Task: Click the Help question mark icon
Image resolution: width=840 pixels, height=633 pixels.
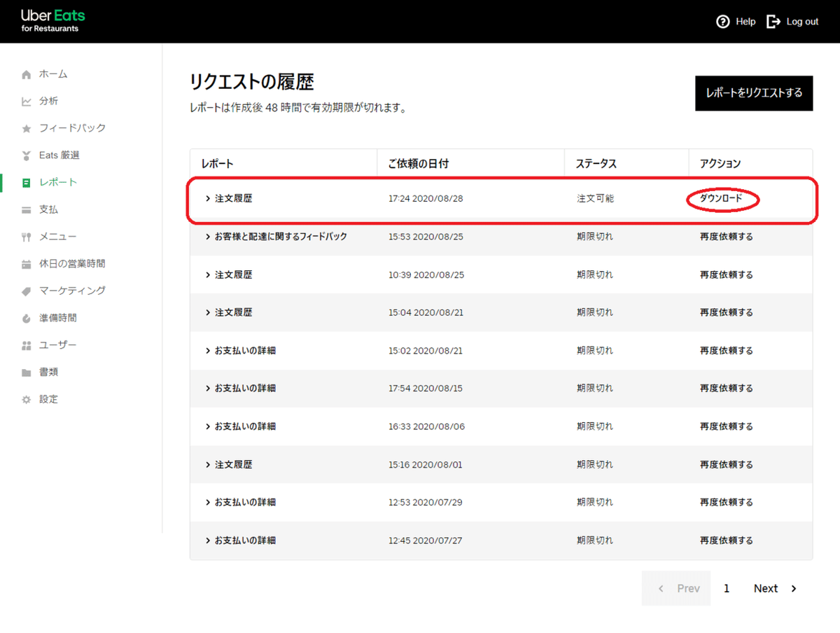Action: coord(723,22)
